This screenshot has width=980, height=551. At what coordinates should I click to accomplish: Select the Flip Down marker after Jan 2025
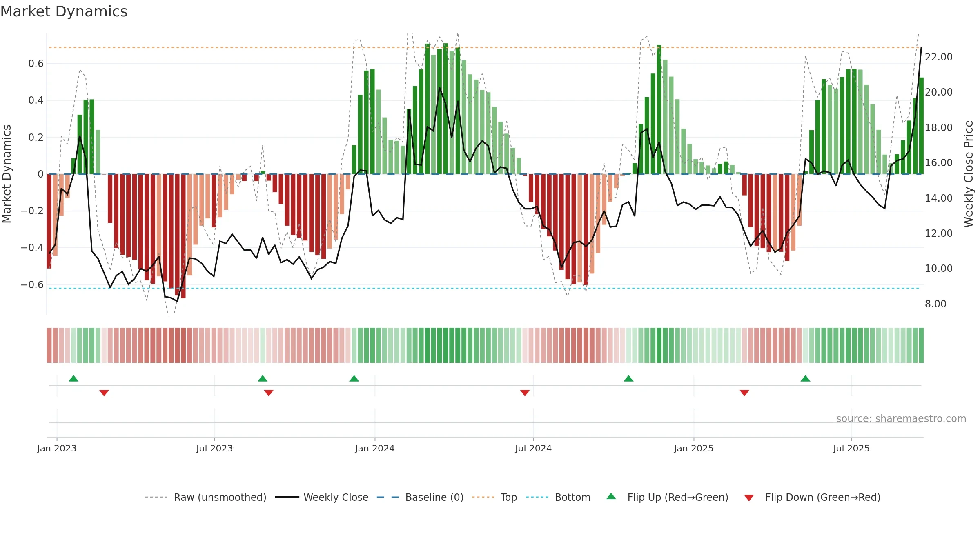click(x=744, y=393)
